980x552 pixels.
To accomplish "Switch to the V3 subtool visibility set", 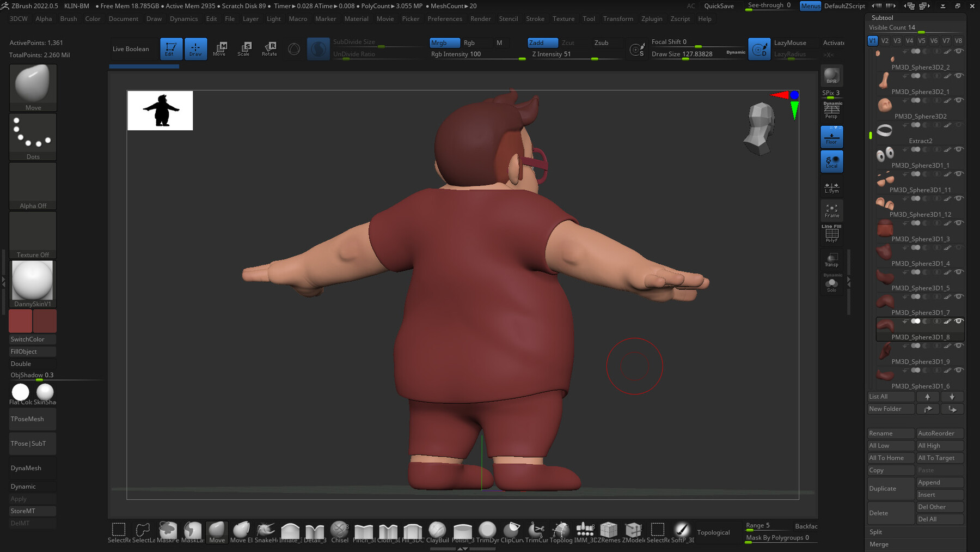I will [x=897, y=40].
